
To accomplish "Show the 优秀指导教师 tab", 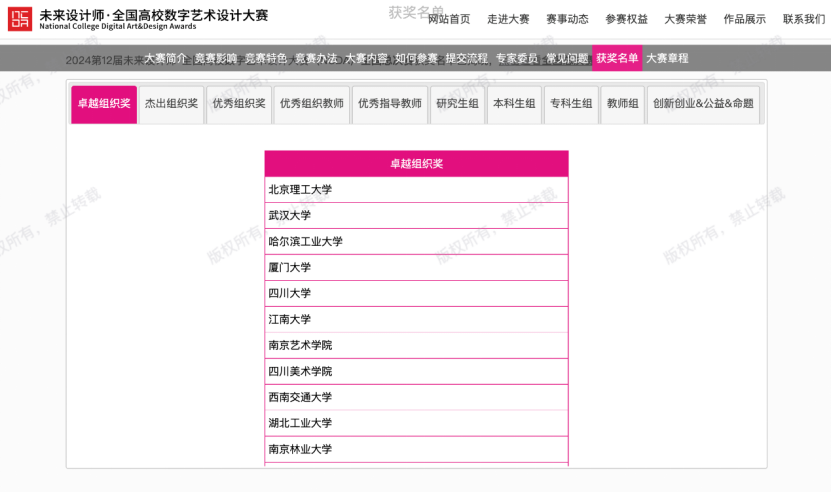I will [x=390, y=104].
